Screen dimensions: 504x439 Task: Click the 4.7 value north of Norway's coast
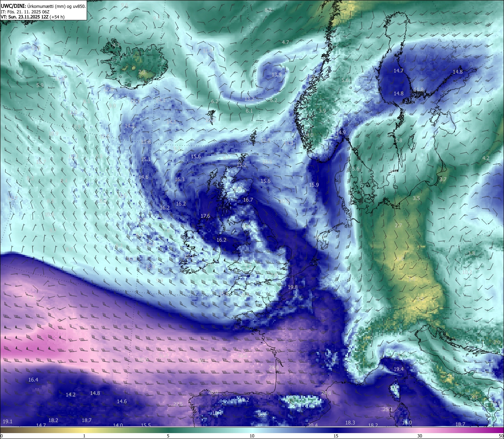[x=285, y=43]
